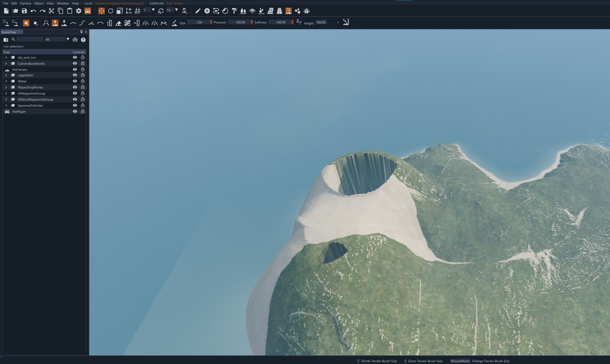
Task: Expand the sky_and_sun group
Action: 6,58
